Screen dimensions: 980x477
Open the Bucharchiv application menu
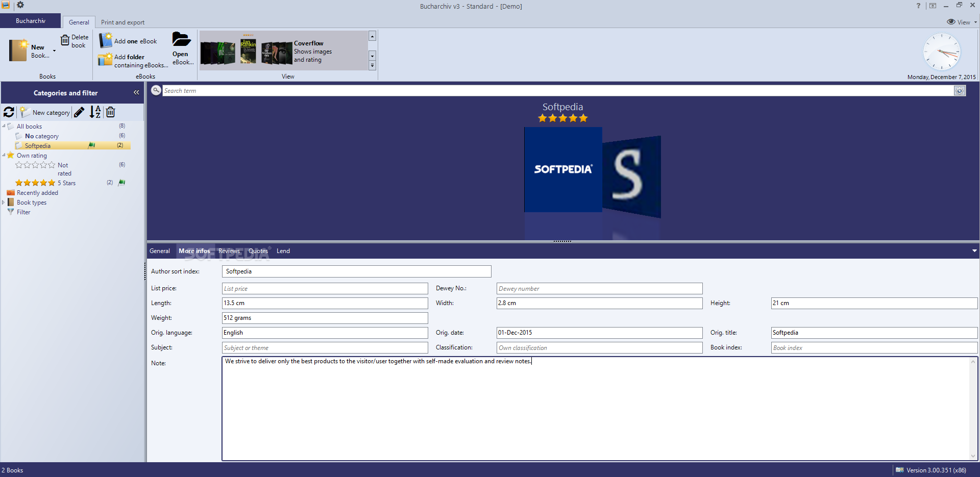pos(31,21)
